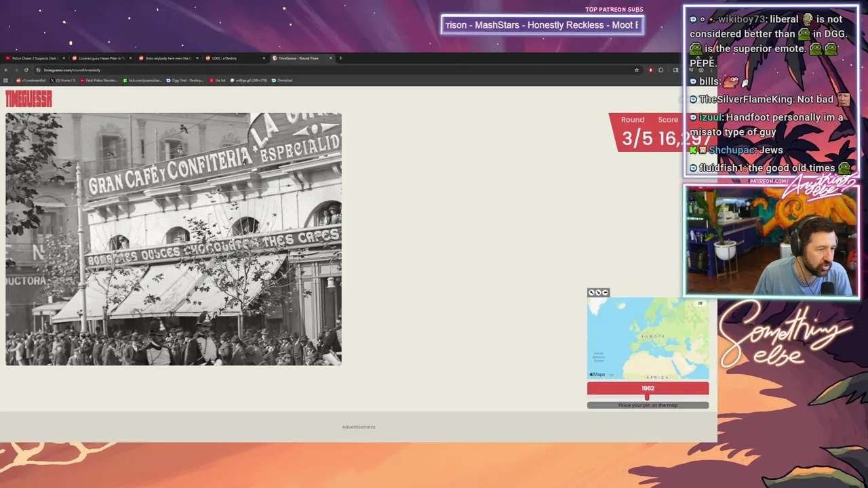Go back with the browser back arrow

[6, 70]
